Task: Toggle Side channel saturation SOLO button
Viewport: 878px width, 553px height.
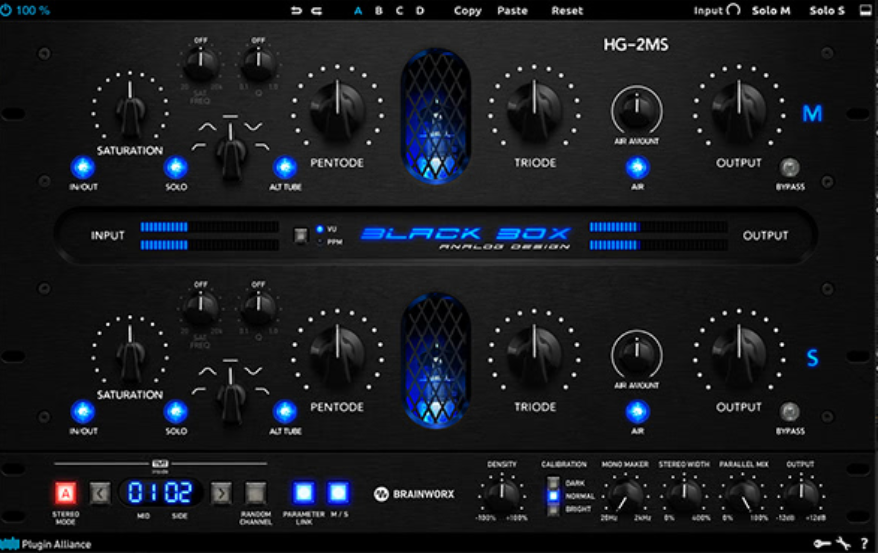Action: 176,411
